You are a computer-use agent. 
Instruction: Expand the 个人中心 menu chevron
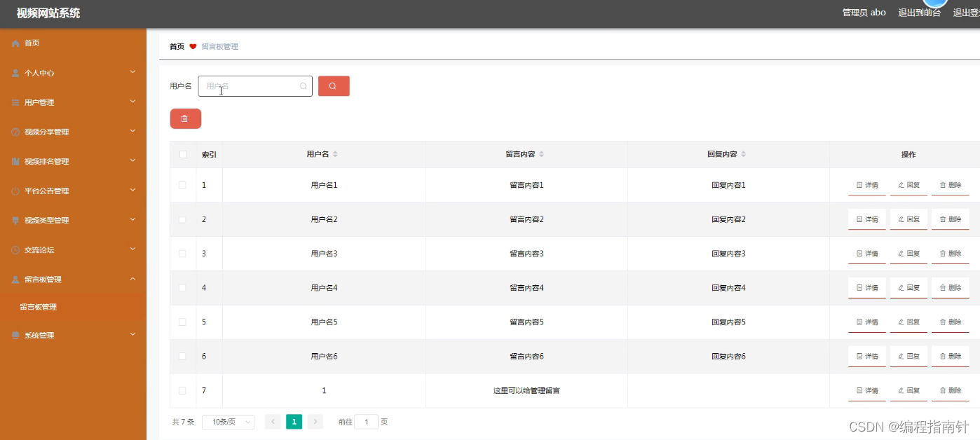click(x=132, y=71)
